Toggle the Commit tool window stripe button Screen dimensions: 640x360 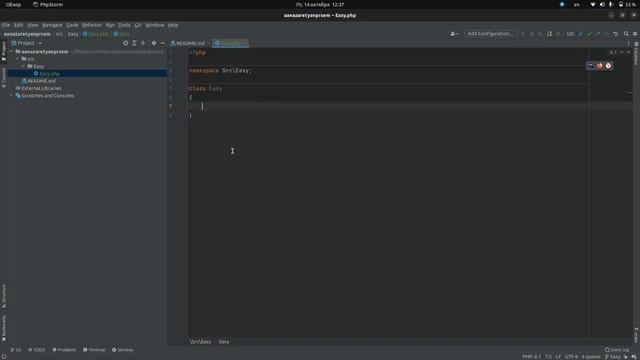tap(4, 78)
